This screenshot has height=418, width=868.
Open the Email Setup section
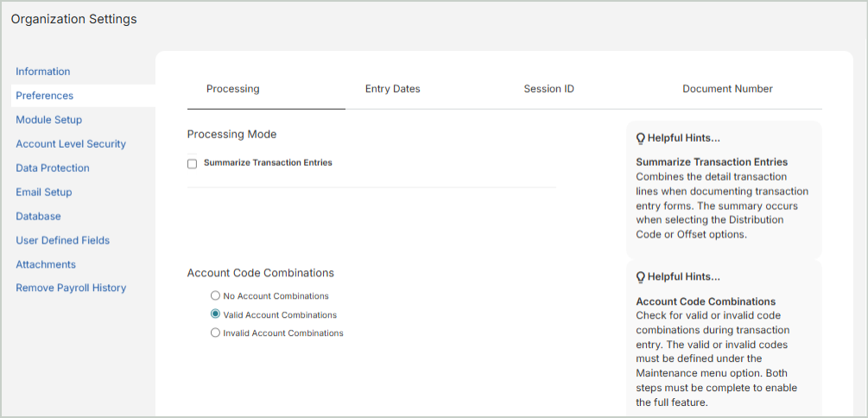44,193
